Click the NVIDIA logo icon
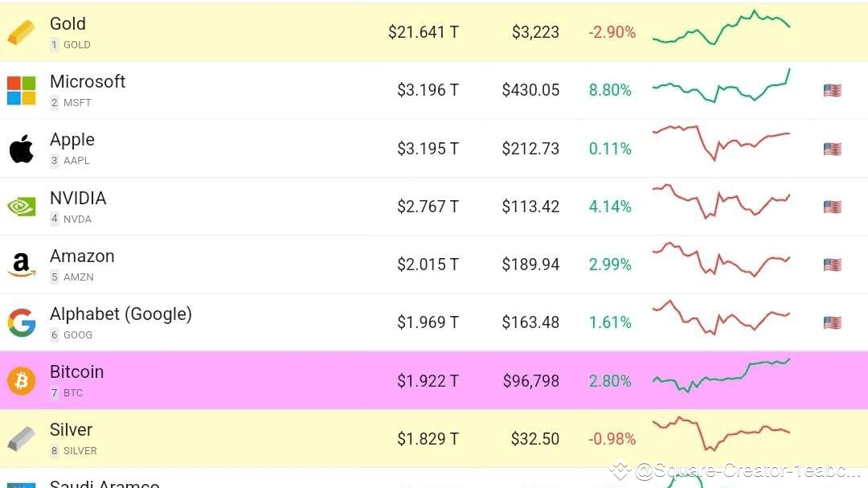 coord(22,207)
